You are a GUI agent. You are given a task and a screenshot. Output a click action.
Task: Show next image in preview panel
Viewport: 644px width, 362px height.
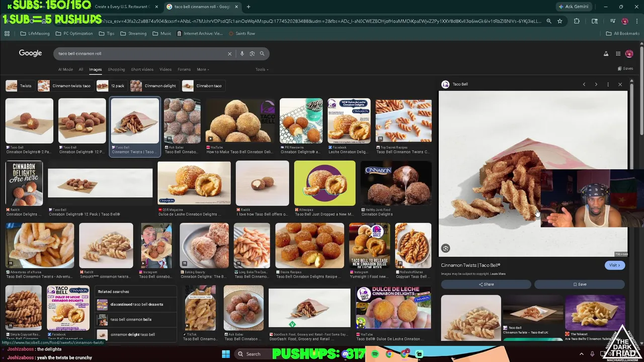pos(596,84)
